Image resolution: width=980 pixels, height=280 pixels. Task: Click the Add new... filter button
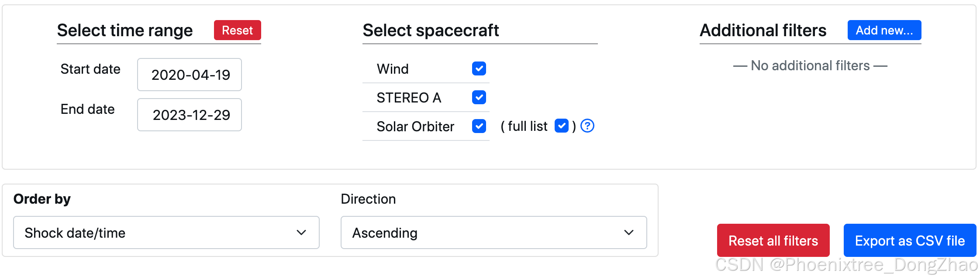pos(884,30)
